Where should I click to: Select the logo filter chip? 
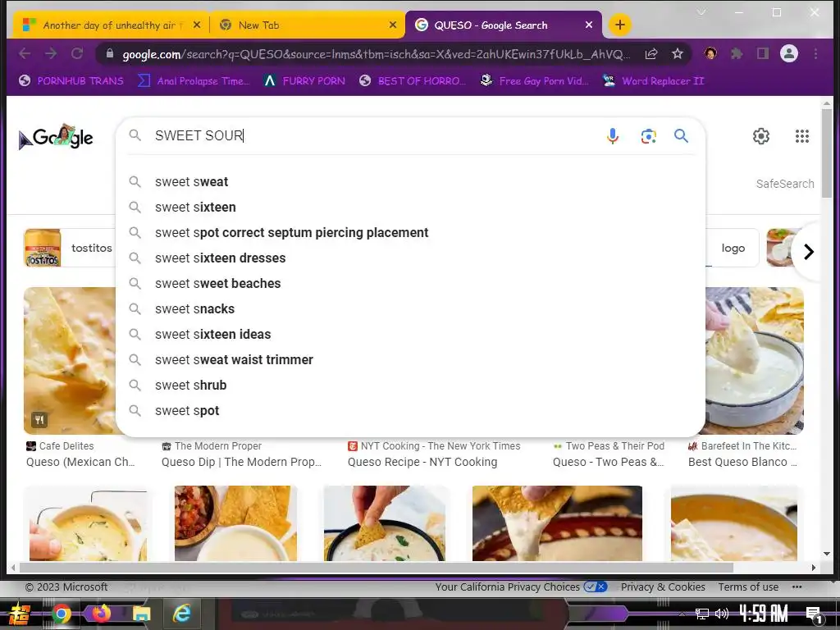pyautogui.click(x=733, y=248)
